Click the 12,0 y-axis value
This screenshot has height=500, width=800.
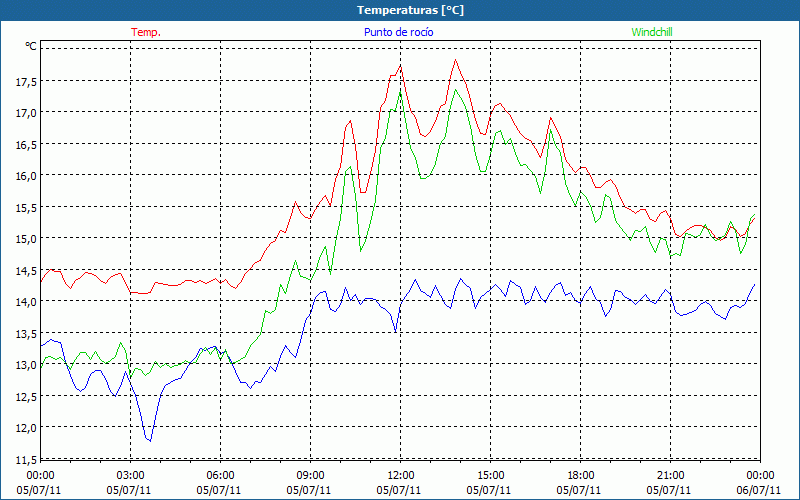click(26, 428)
